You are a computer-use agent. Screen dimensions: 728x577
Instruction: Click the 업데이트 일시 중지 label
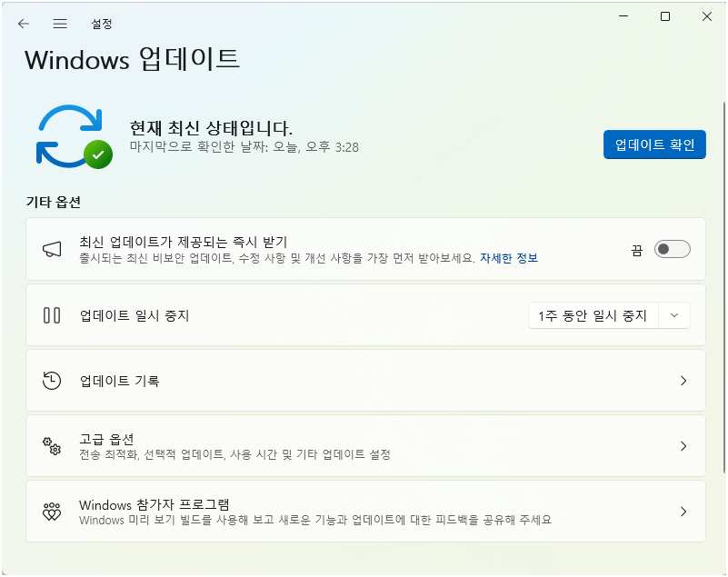click(x=135, y=315)
